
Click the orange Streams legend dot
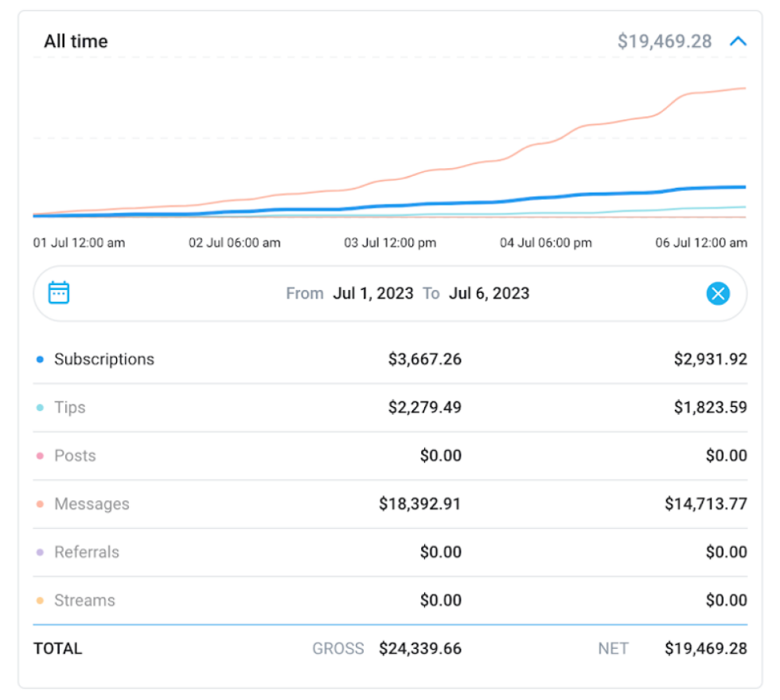point(40,601)
